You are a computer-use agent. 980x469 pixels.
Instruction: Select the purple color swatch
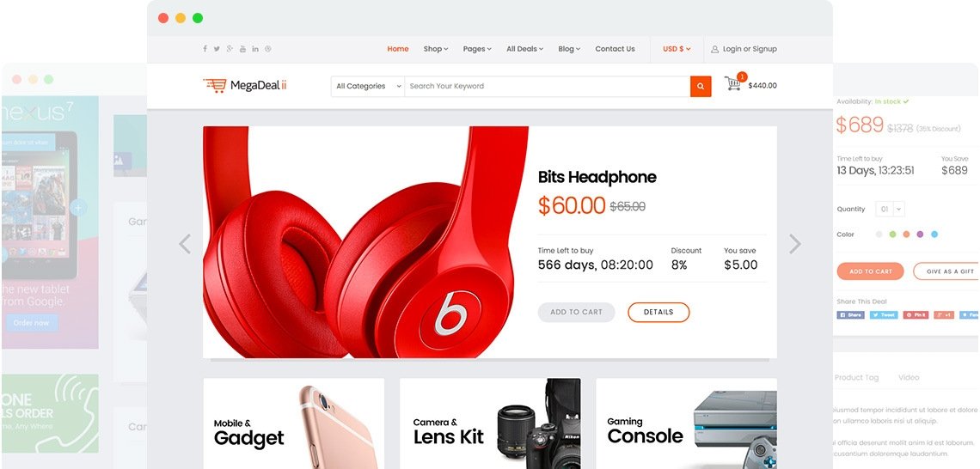point(920,234)
